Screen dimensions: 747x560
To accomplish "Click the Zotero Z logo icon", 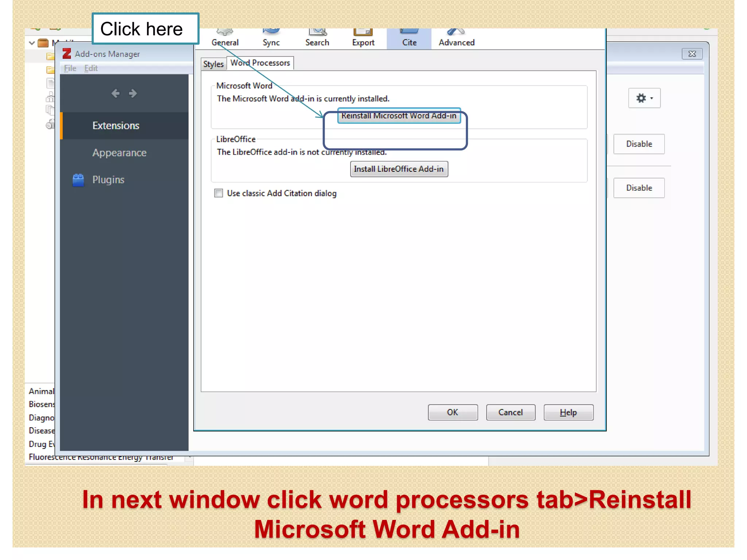I will (x=67, y=54).
